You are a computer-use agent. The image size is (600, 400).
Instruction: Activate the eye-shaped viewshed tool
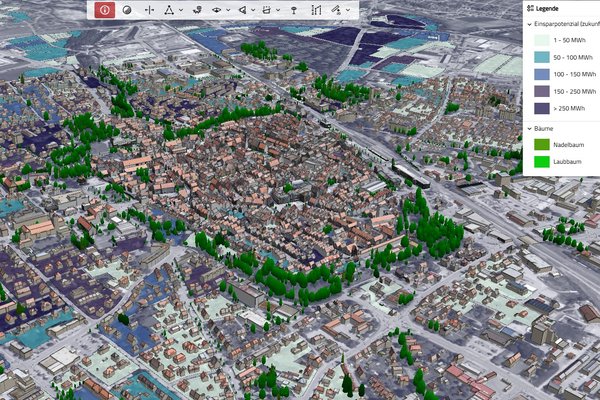pos(217,9)
